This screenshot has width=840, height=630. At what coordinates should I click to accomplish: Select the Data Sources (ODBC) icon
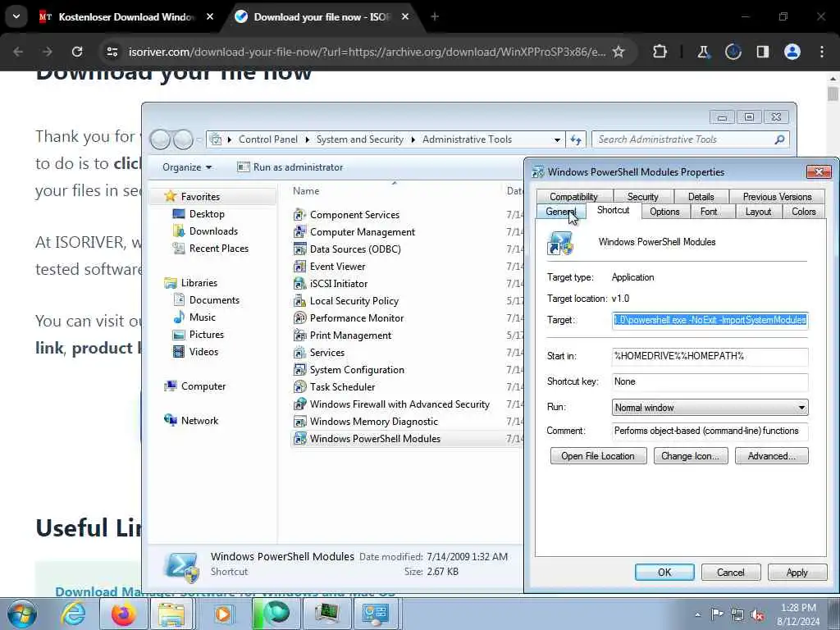pyautogui.click(x=300, y=249)
